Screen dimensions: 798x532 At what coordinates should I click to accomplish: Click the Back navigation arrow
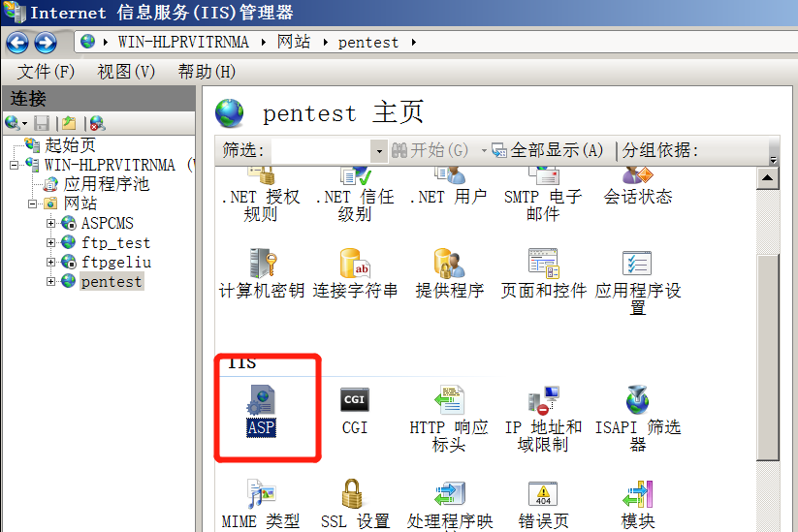[x=17, y=43]
